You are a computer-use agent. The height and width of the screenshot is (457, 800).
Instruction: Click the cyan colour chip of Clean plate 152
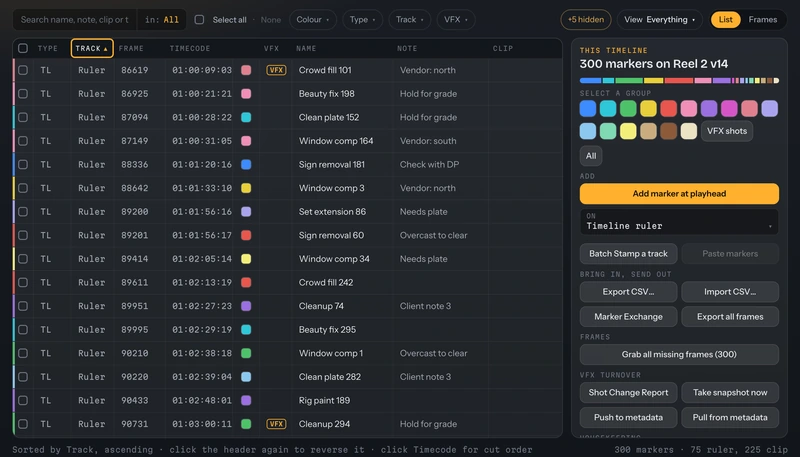(x=246, y=117)
